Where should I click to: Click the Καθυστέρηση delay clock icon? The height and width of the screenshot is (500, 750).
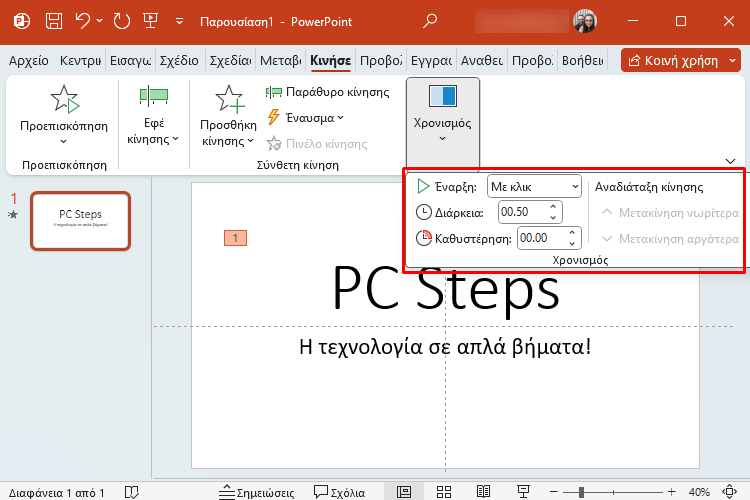(x=423, y=238)
